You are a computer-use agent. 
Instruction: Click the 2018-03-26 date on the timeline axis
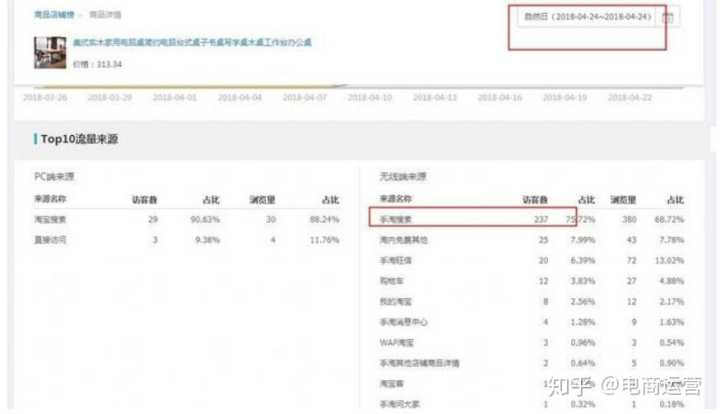[45, 97]
